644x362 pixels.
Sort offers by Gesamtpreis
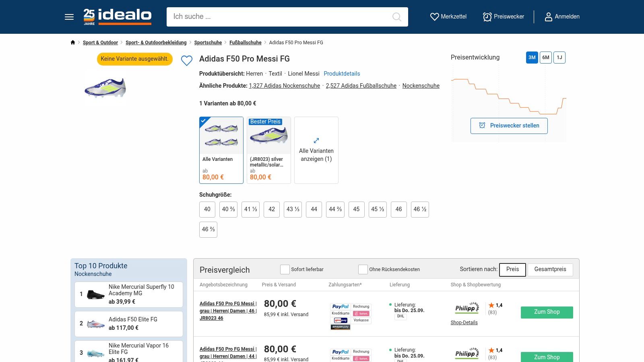click(550, 269)
